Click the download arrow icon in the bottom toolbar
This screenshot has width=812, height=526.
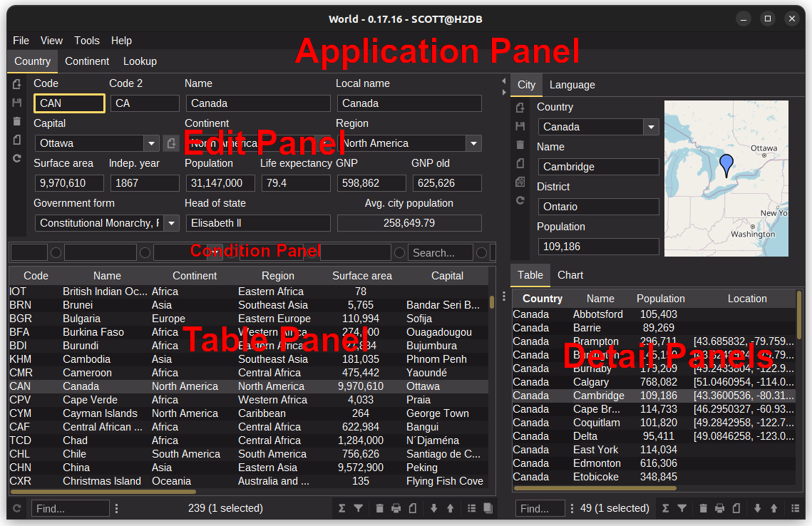tap(434, 508)
